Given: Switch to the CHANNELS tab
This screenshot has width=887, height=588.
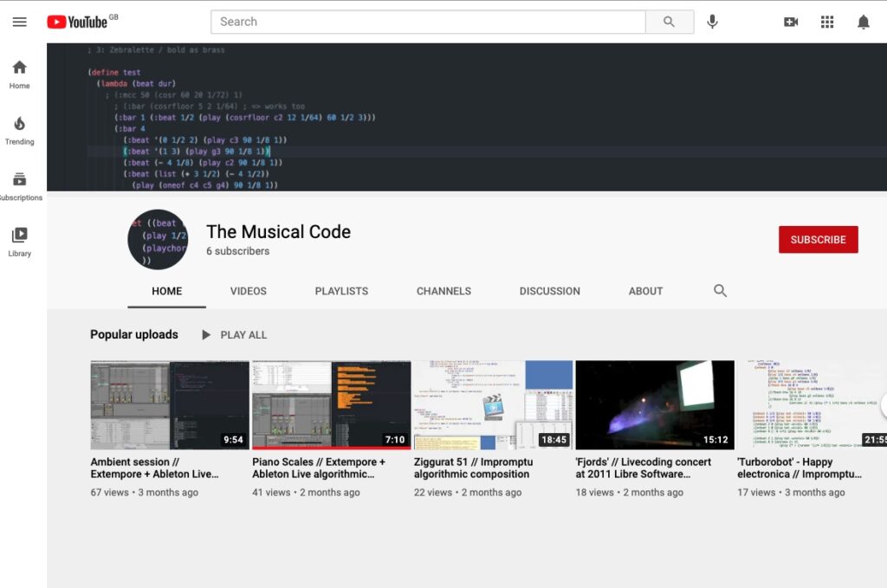Looking at the screenshot, I should coord(443,291).
